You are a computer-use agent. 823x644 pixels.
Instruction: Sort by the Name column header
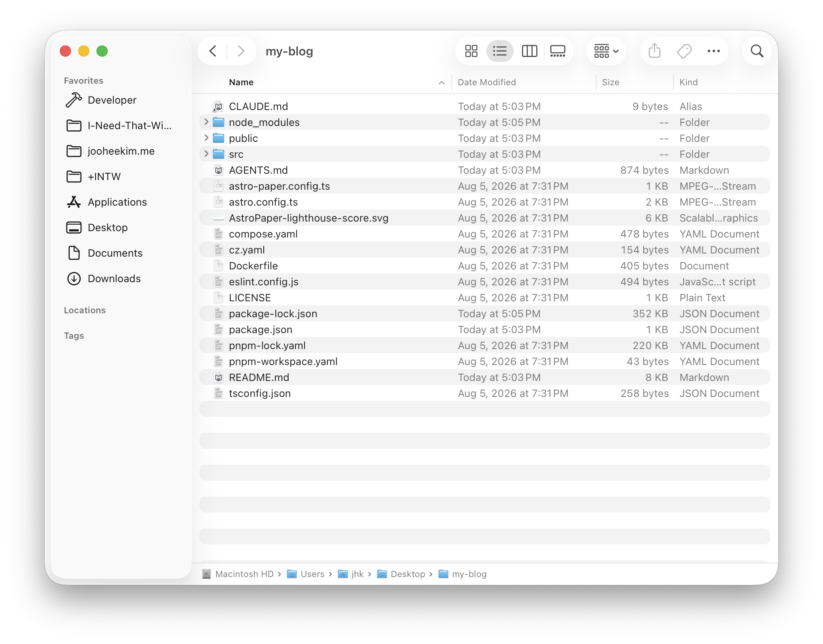pos(241,82)
